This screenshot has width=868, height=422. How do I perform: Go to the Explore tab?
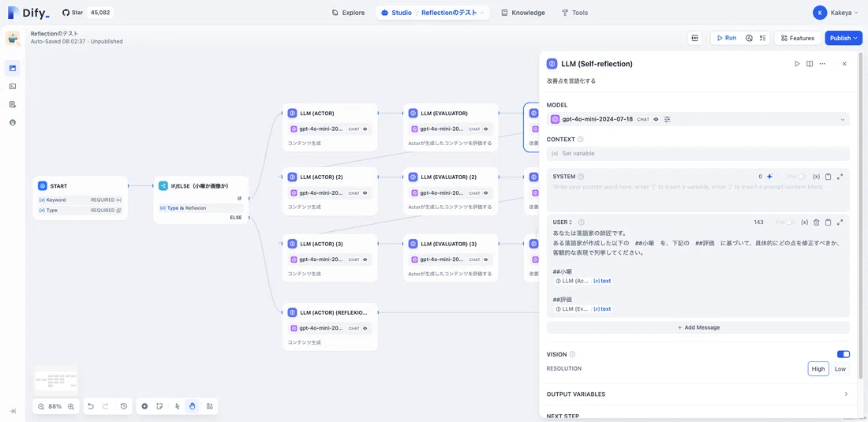348,13
